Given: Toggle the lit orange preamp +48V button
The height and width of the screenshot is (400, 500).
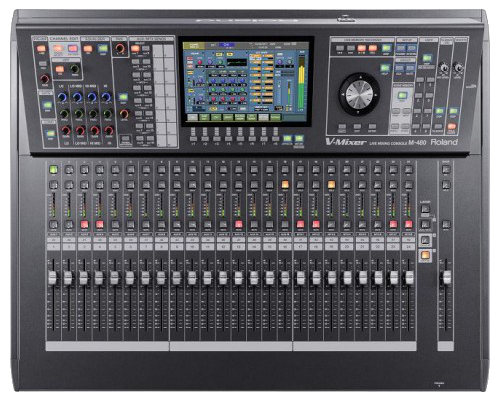Looking at the screenshot, I should click(x=41, y=49).
